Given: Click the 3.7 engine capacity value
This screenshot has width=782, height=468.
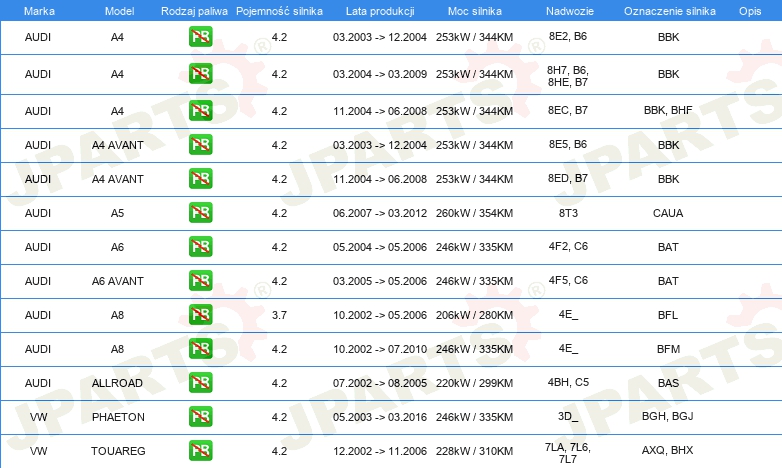Looking at the screenshot, I should tap(279, 315).
